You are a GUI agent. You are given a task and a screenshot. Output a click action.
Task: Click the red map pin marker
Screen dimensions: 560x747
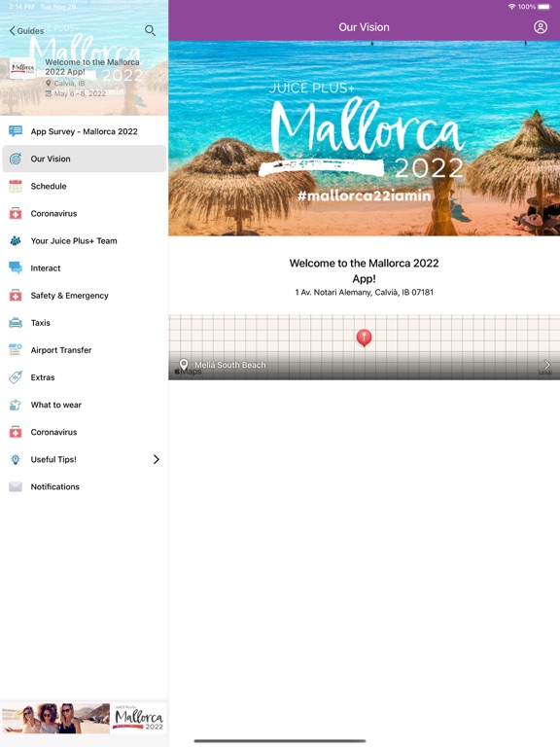(364, 338)
